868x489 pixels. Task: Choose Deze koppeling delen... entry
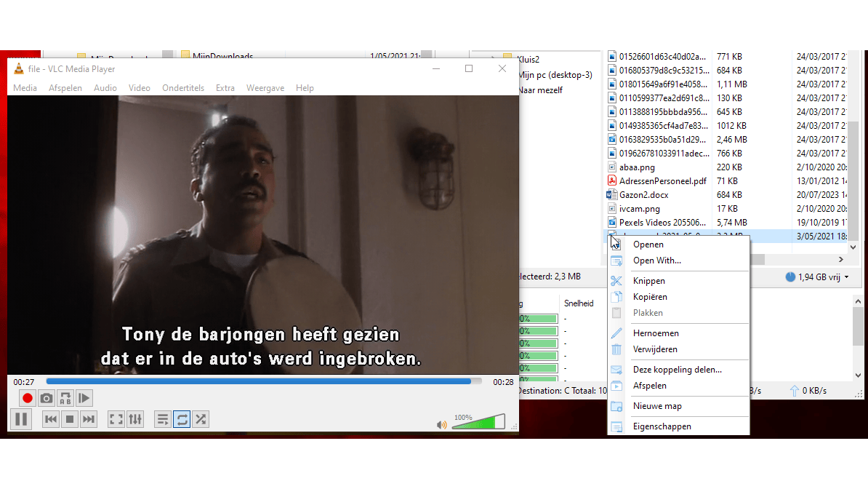679,370
